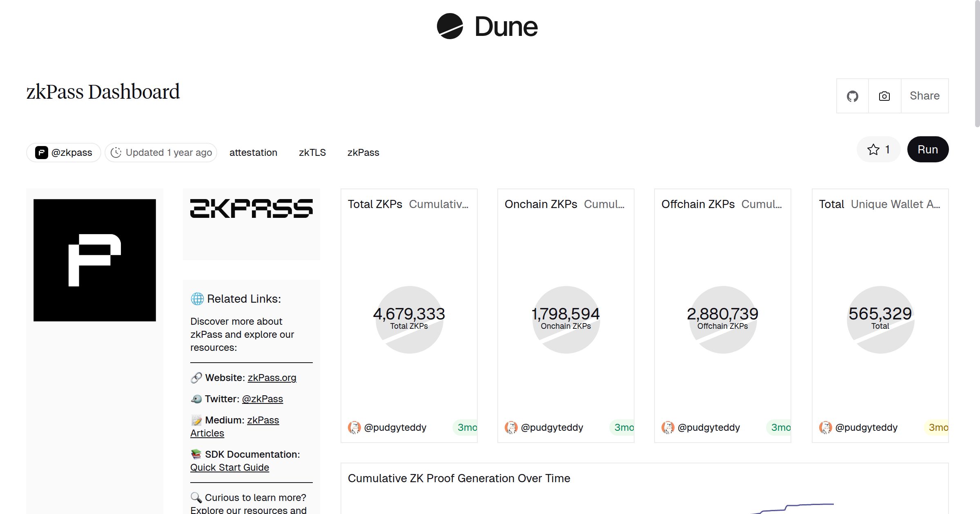
Task: Click the globe icon beside Related Links
Action: click(196, 299)
